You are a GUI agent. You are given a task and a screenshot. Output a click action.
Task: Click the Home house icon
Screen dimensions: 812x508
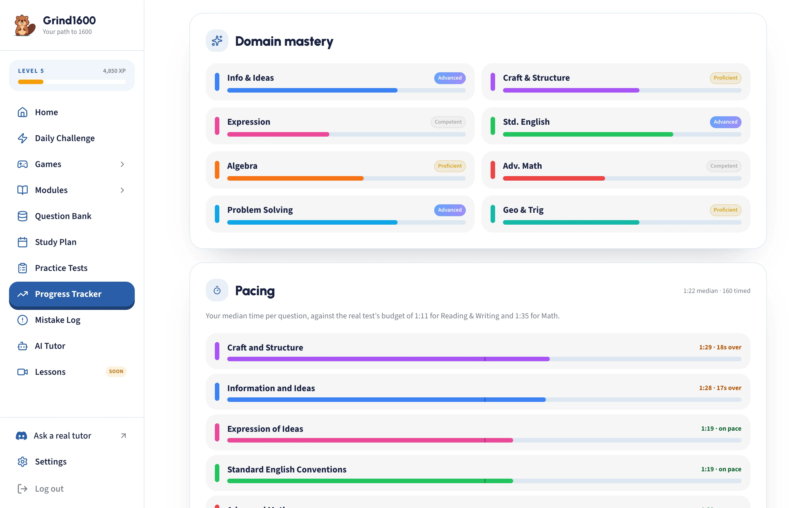23,112
